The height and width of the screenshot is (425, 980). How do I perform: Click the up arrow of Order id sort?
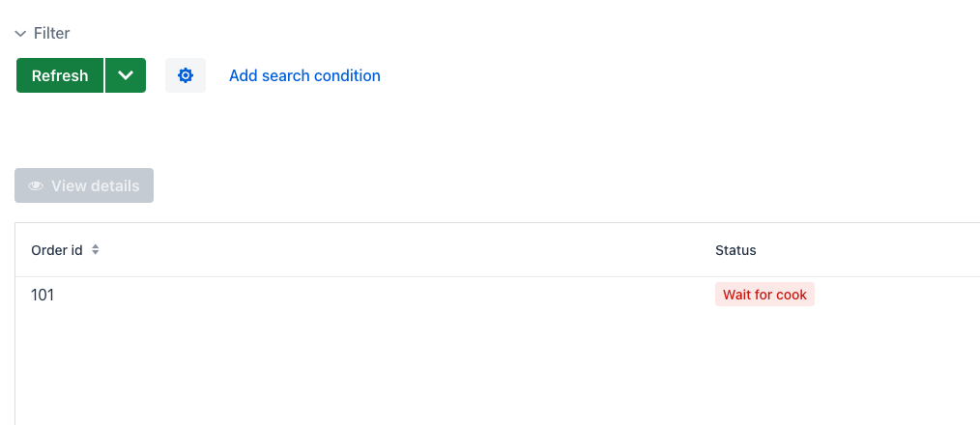coord(96,246)
